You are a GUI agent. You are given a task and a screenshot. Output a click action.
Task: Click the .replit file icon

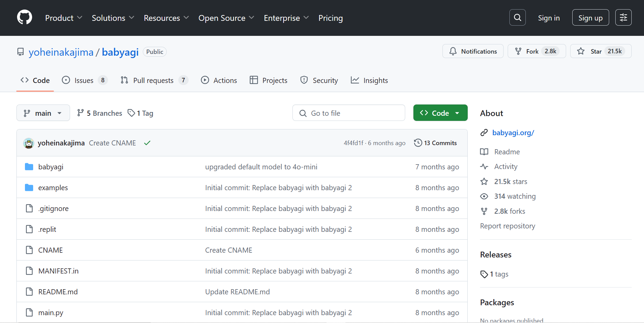[x=29, y=229]
